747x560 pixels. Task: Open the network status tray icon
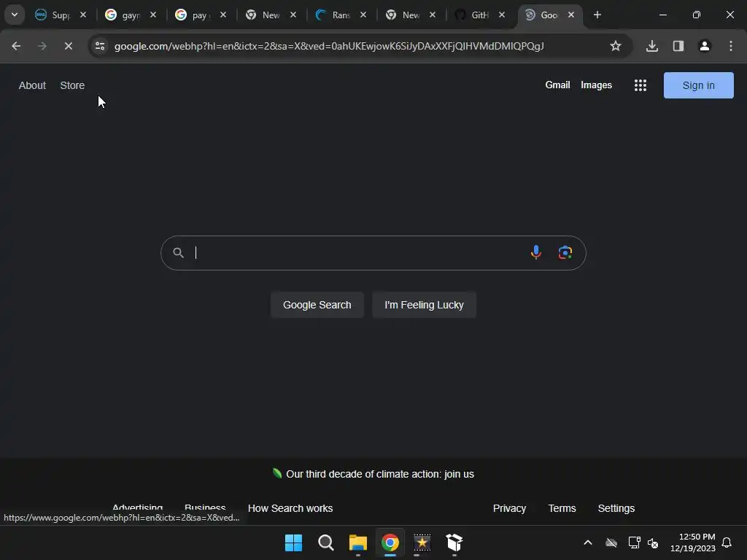634,542
